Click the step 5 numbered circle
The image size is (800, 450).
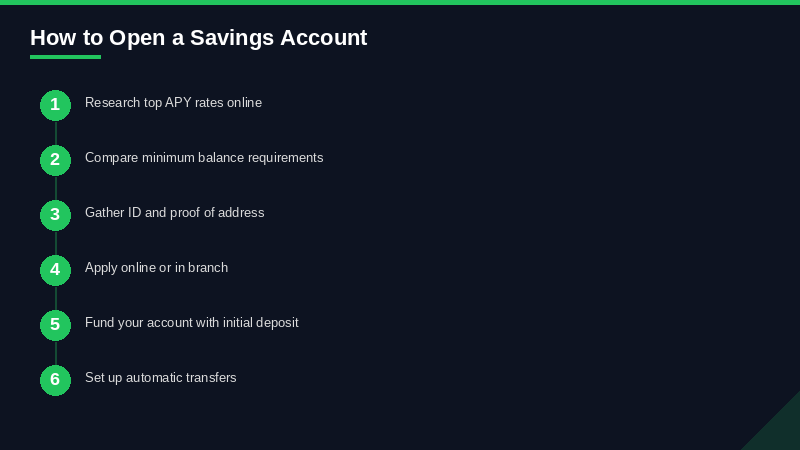55,325
